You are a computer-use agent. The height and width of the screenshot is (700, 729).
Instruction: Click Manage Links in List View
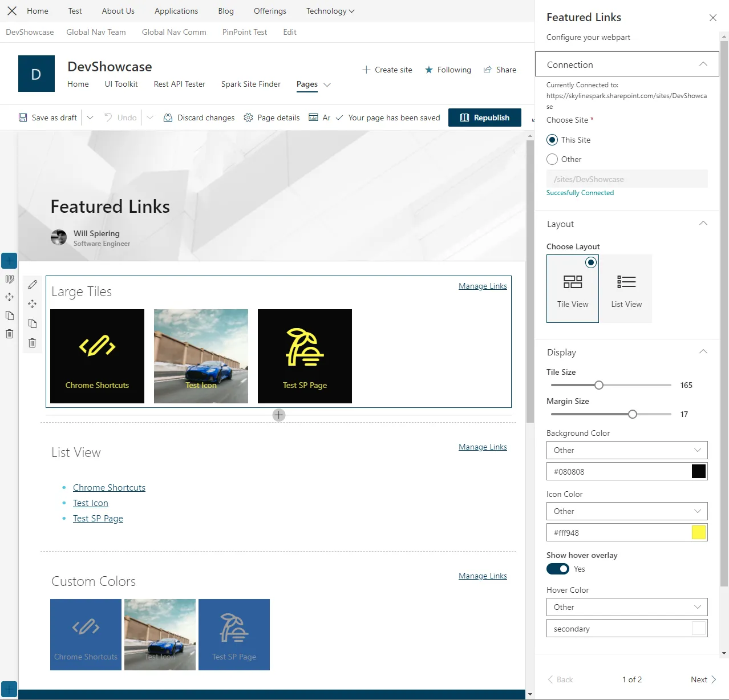[x=483, y=447]
